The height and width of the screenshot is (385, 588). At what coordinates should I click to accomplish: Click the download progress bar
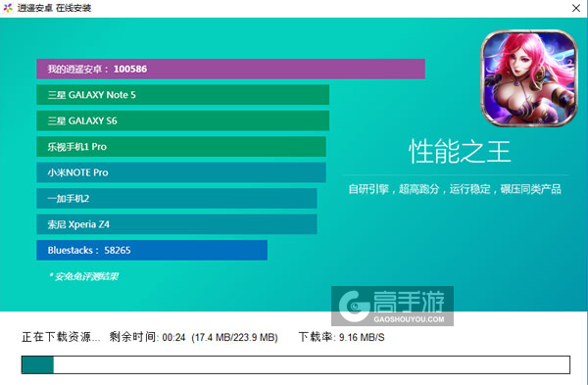(296, 364)
